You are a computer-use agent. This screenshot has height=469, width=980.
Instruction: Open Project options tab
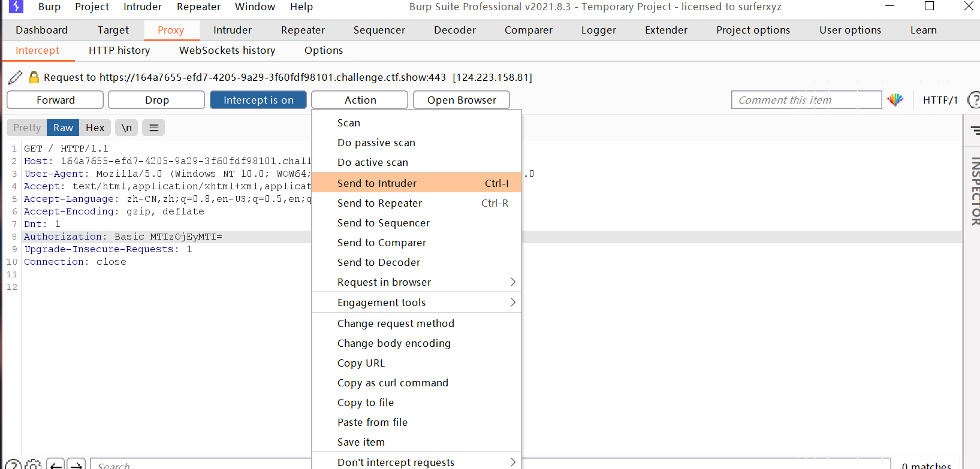tap(753, 30)
